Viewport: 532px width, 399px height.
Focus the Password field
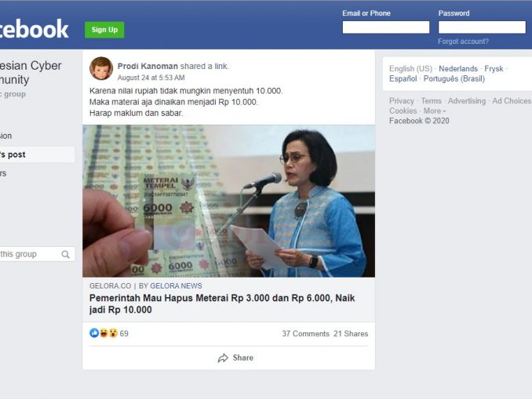tap(482, 27)
